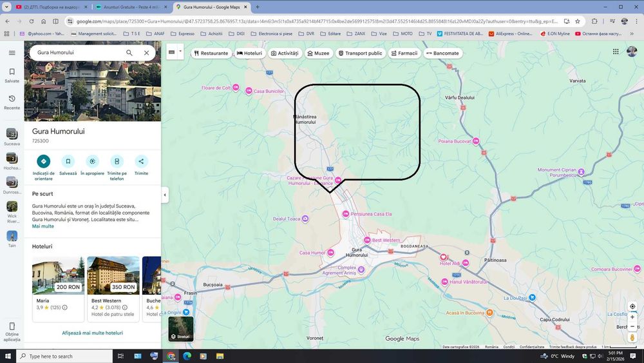Screen dimensions: 644x363
Task: Click the address bar URL
Action: pos(317,21)
